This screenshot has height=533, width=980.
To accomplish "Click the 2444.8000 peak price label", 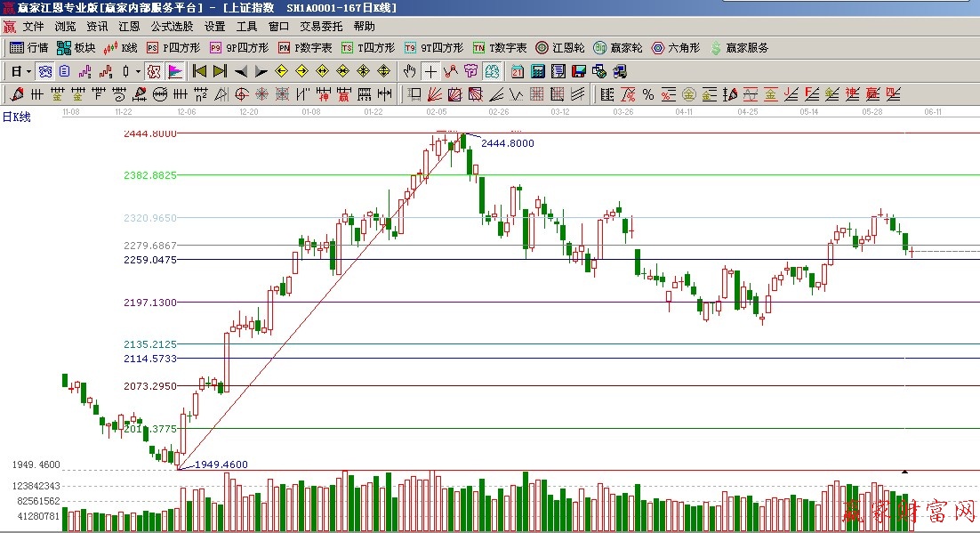I will pyautogui.click(x=507, y=143).
